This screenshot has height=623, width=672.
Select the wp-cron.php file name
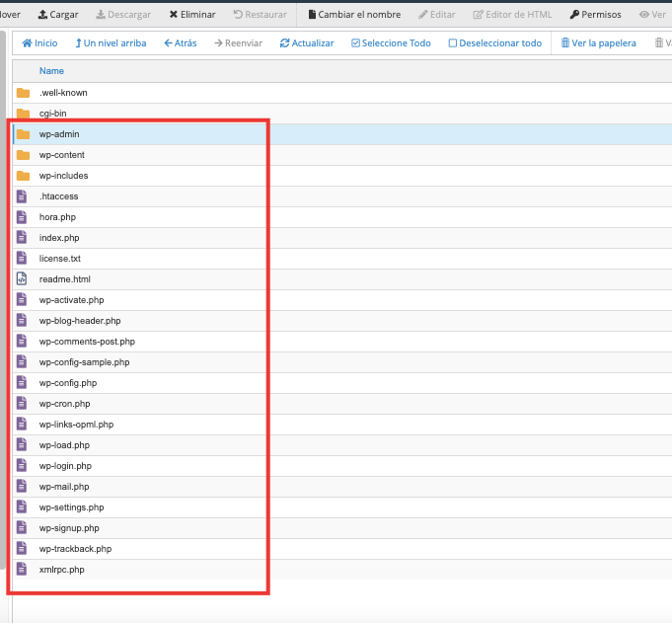[x=64, y=404]
